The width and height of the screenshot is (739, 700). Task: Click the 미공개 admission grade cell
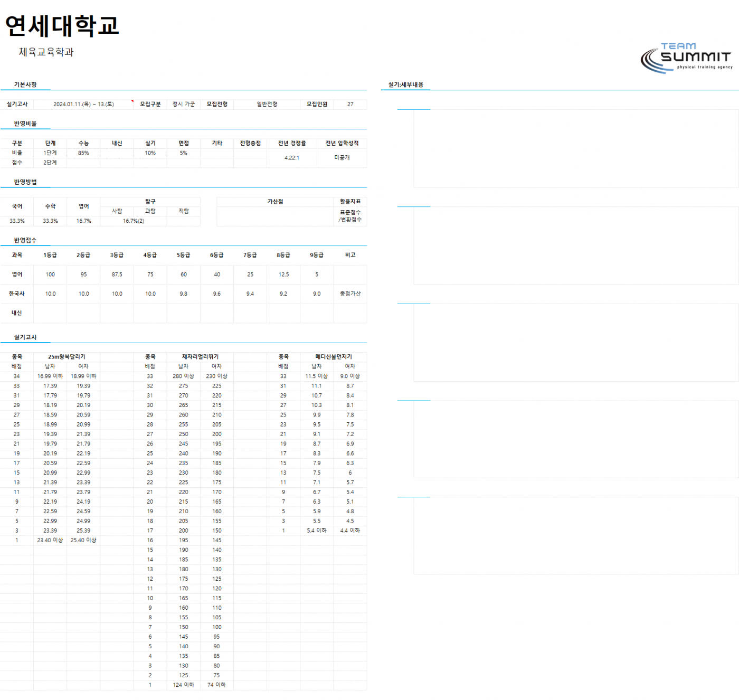pyautogui.click(x=342, y=158)
